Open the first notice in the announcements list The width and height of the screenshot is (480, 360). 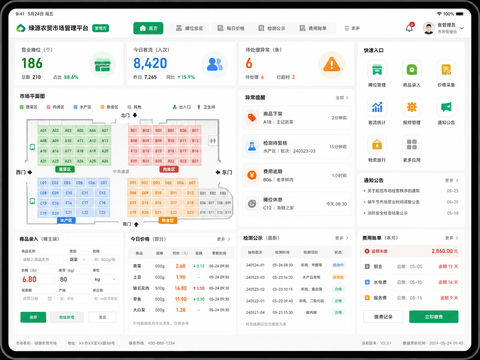[411, 191]
